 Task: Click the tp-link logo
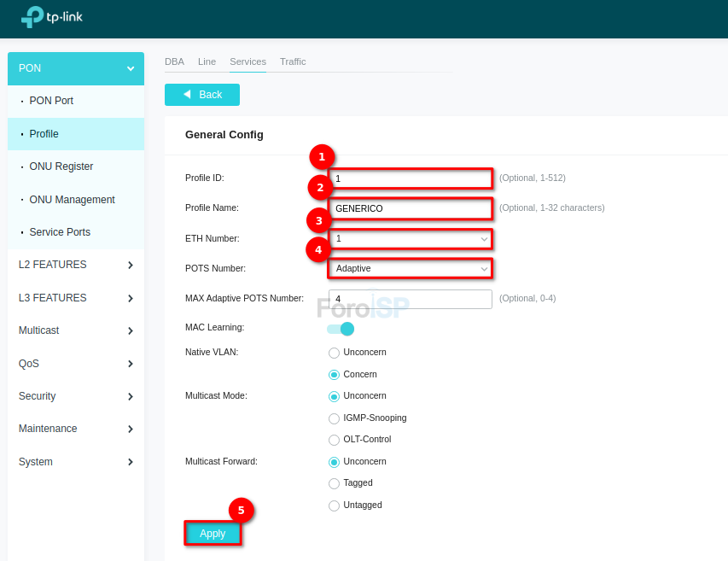[51, 17]
